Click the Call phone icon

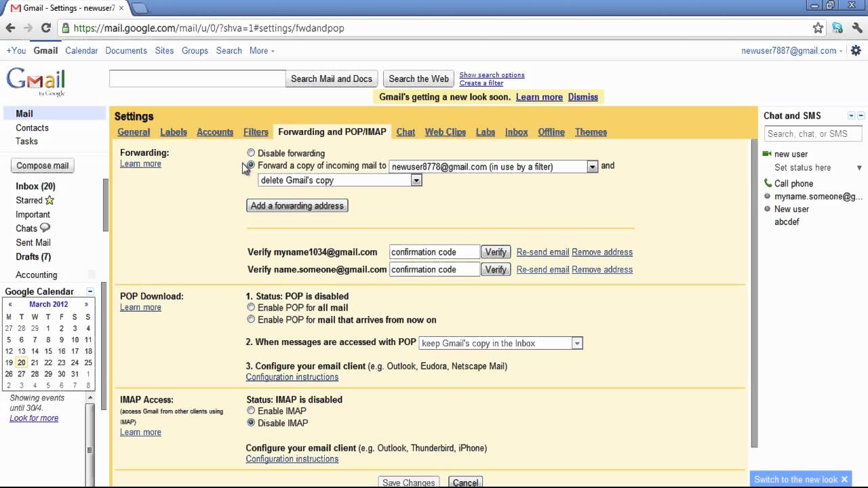point(768,183)
